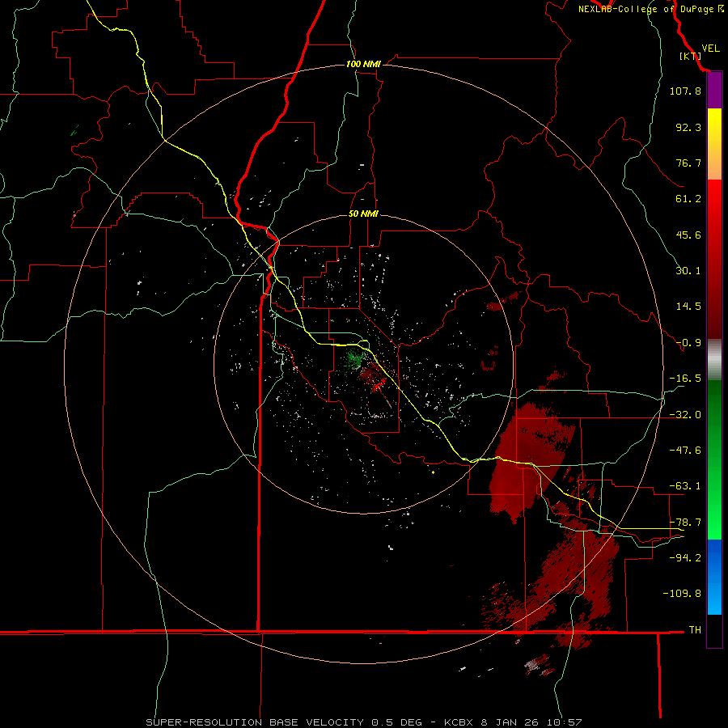Click the 100 NMI range ring label
The height and width of the screenshot is (728, 728).
(x=363, y=64)
